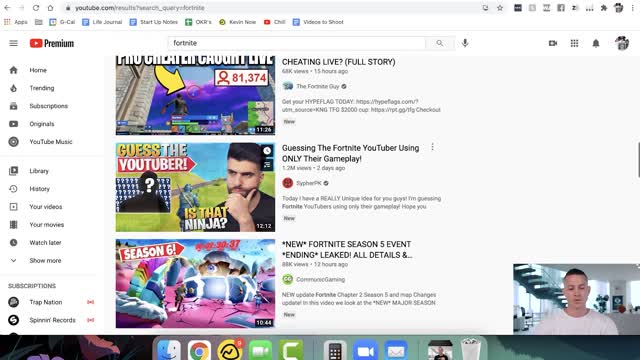
Task: Open the YouTube hamburger guide menu
Action: coord(13,43)
